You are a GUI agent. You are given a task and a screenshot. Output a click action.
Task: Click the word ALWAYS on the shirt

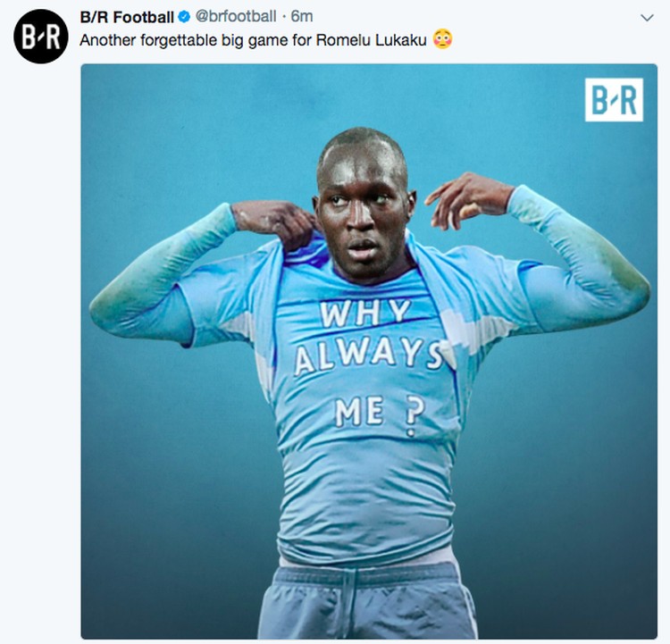tap(369, 356)
